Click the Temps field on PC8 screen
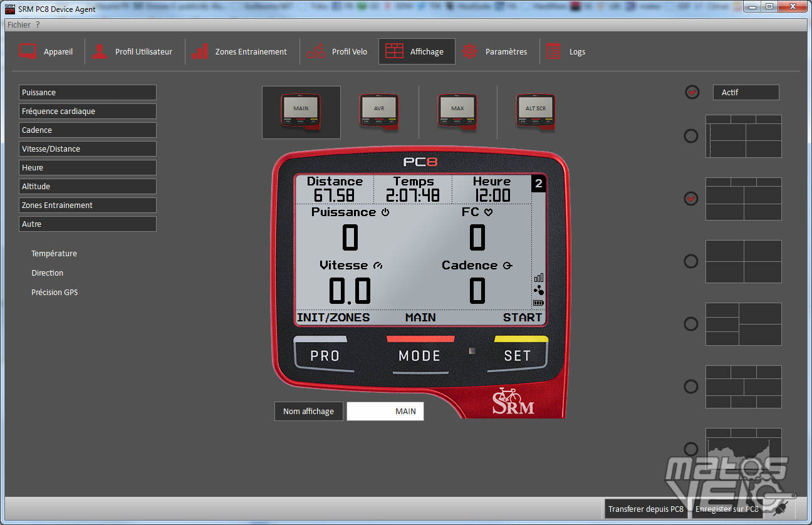The width and height of the screenshot is (812, 525). pos(413,189)
